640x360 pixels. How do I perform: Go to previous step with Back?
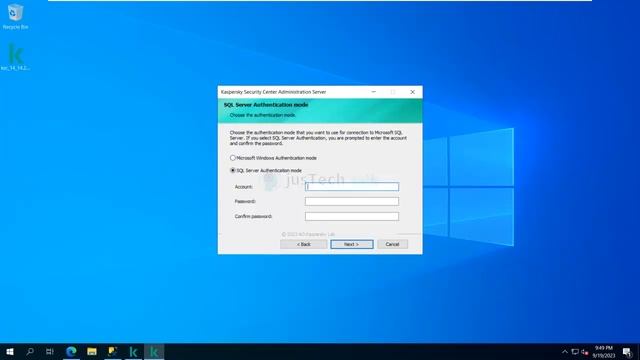click(x=304, y=244)
